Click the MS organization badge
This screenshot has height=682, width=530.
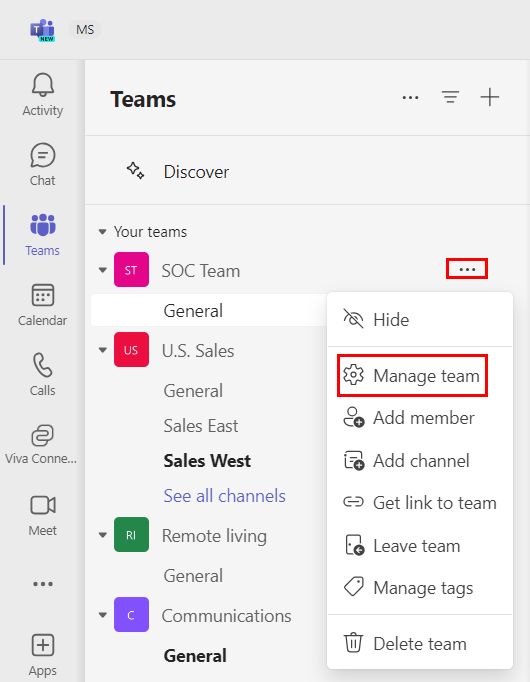tap(85, 30)
